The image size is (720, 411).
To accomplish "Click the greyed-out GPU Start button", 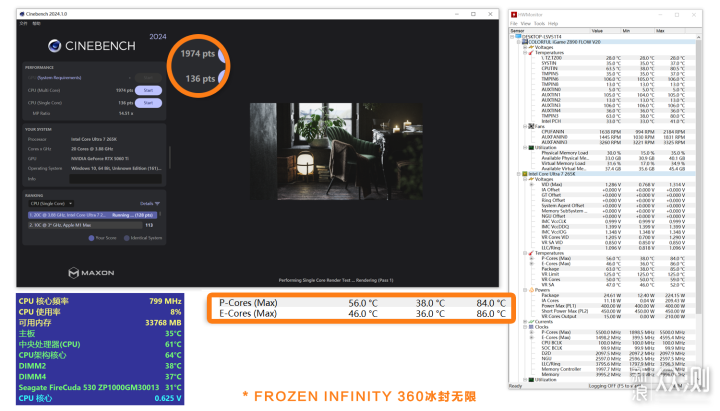I will 148,78.
